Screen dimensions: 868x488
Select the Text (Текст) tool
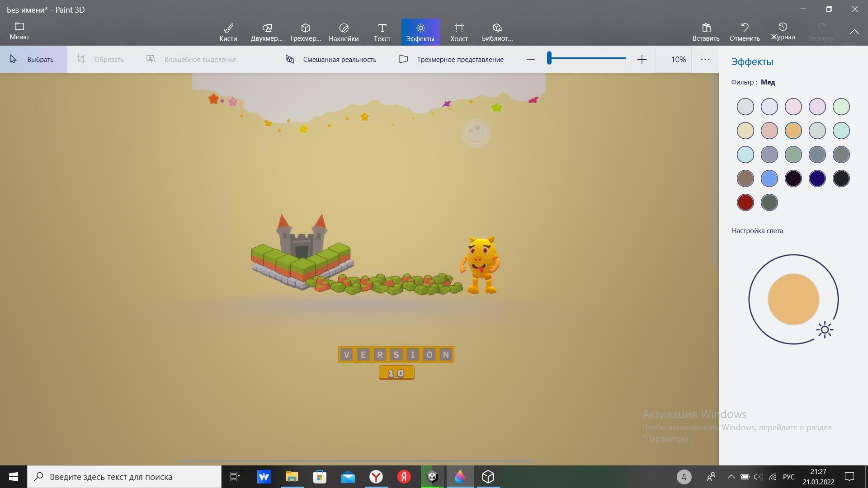tap(382, 32)
